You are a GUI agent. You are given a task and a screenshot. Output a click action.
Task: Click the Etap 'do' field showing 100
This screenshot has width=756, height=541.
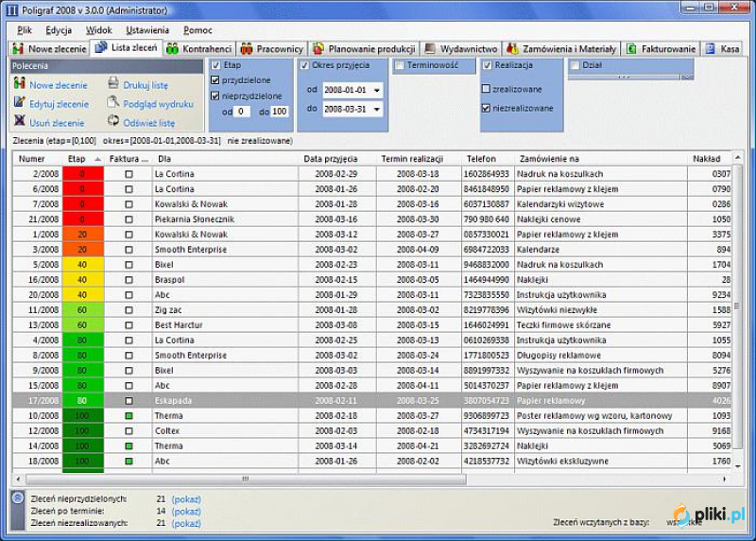pos(279,112)
